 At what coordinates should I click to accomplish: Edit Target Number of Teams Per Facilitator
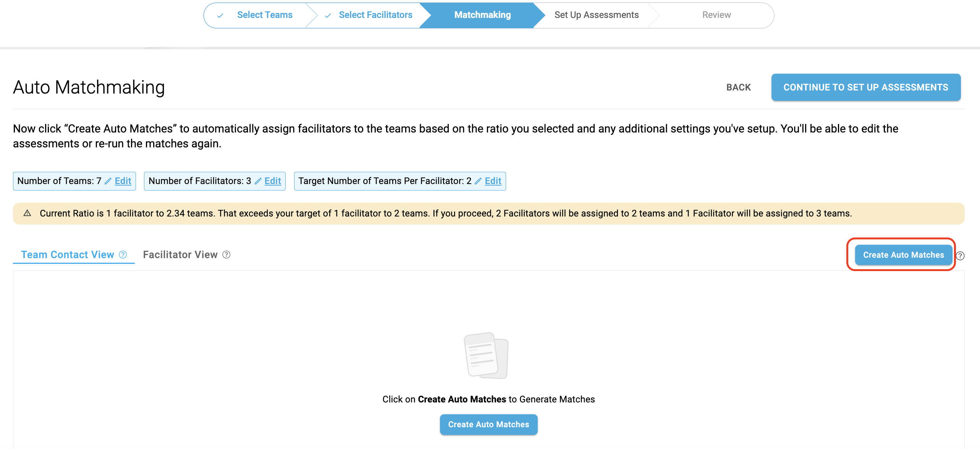coord(493,181)
